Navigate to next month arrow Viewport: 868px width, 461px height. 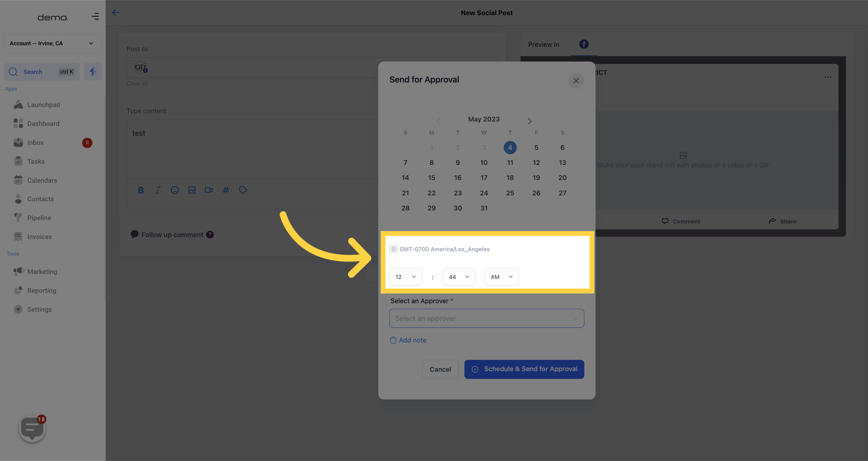(529, 121)
